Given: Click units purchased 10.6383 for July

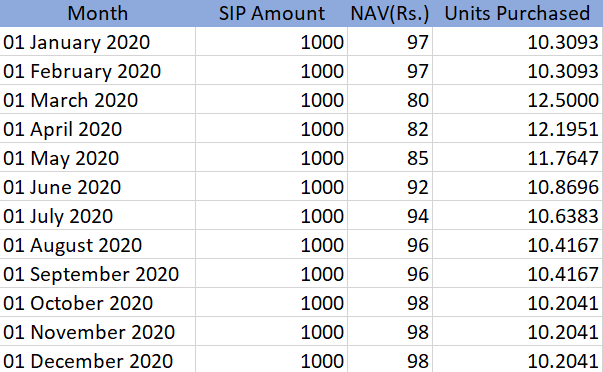Looking at the screenshot, I should coord(518,215).
